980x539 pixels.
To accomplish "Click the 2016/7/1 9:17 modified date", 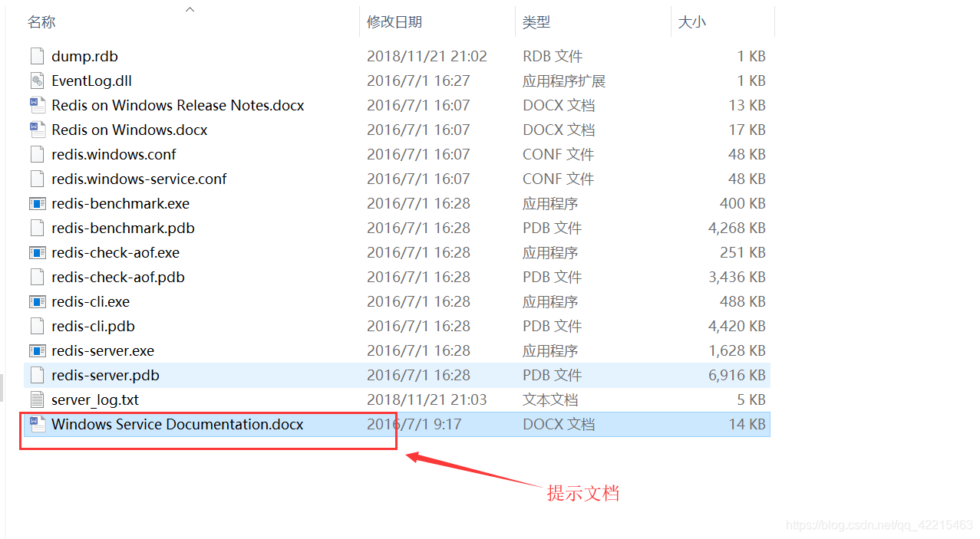I will (x=414, y=424).
